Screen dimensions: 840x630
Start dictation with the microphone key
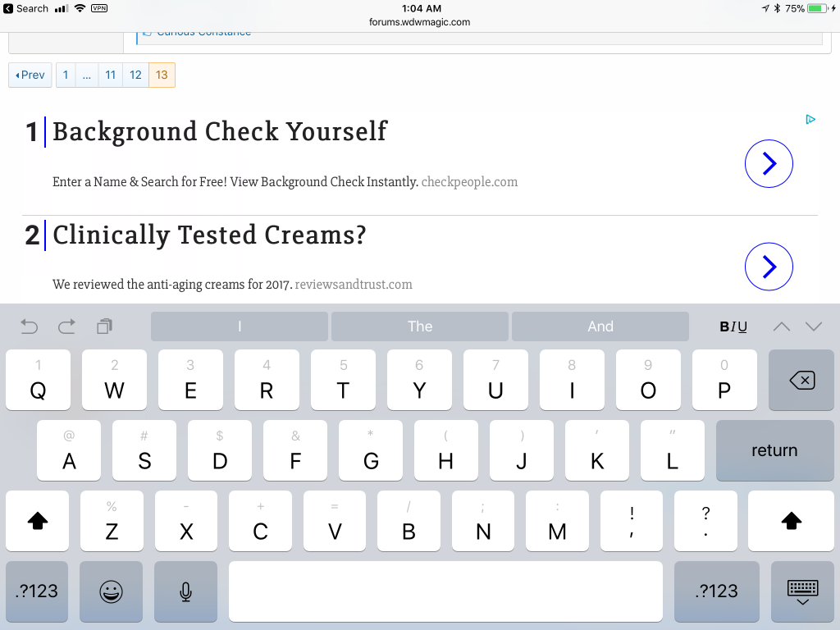coord(186,591)
